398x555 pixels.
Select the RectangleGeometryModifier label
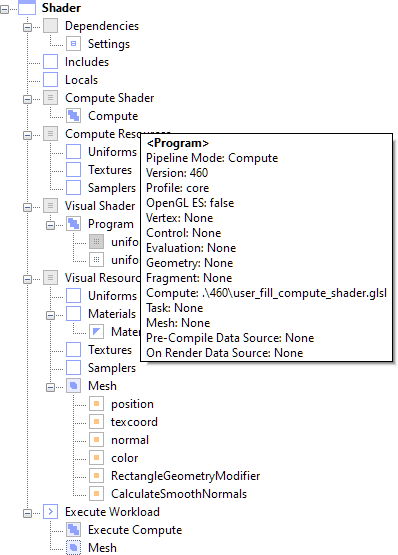click(x=186, y=476)
